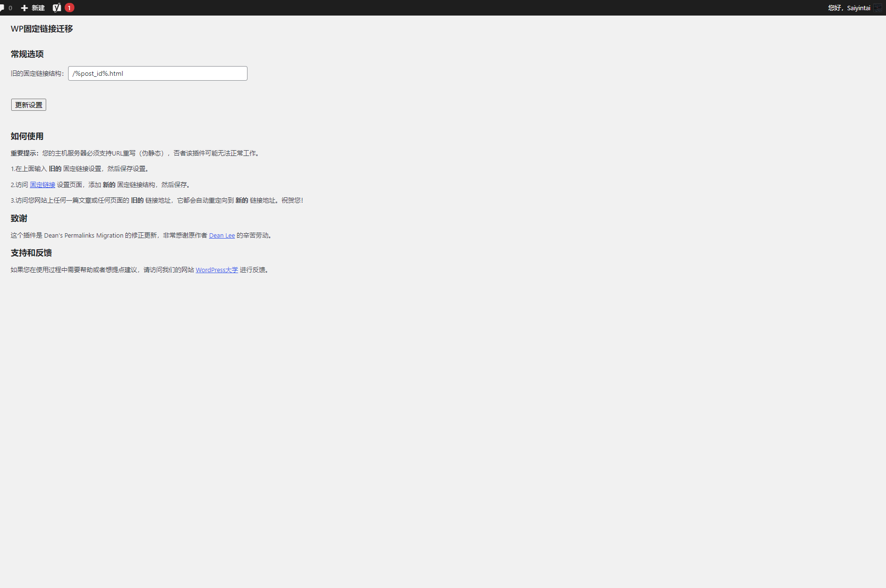This screenshot has height=588, width=886.
Task: Open the 固定链接 settings link
Action: (42, 185)
